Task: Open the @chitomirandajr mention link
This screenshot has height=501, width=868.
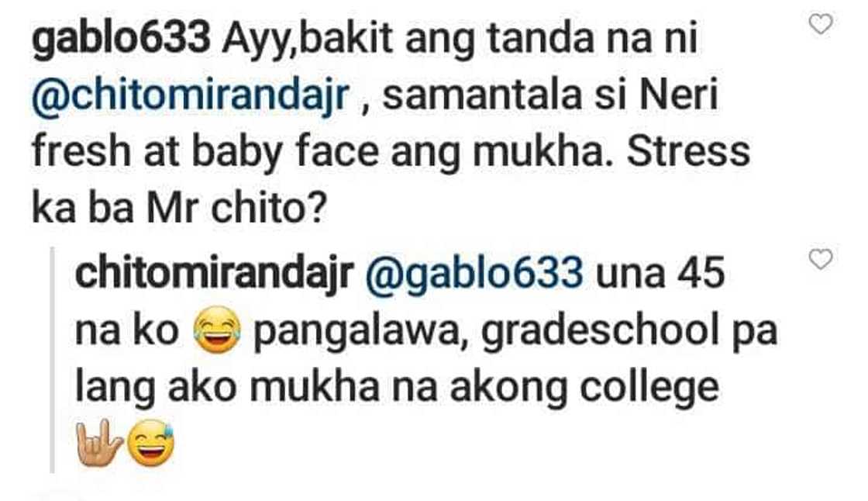Action: pyautogui.click(x=191, y=96)
